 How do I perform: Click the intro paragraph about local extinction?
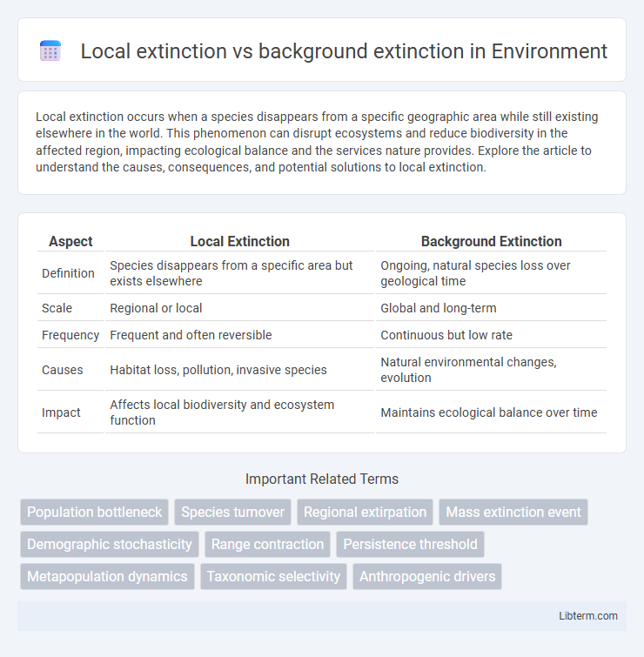click(317, 142)
